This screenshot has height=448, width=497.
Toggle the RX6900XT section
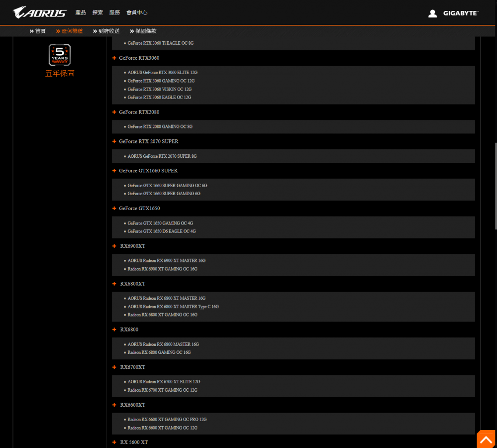pyautogui.click(x=129, y=246)
